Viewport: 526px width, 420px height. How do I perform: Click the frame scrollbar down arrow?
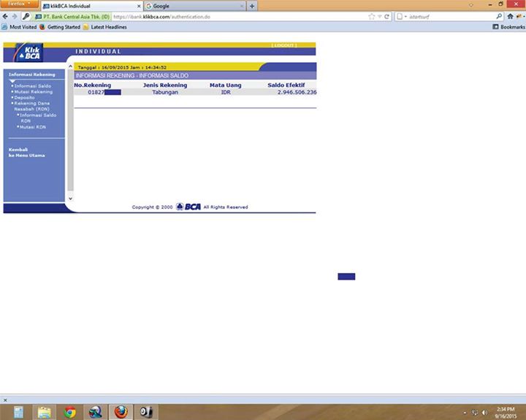point(70,199)
